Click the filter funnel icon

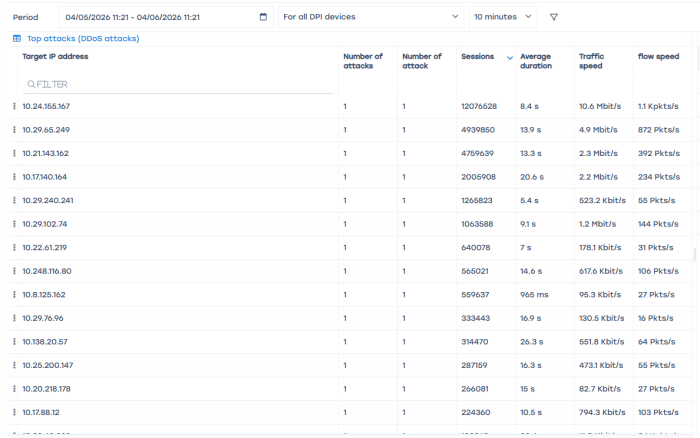click(x=554, y=17)
